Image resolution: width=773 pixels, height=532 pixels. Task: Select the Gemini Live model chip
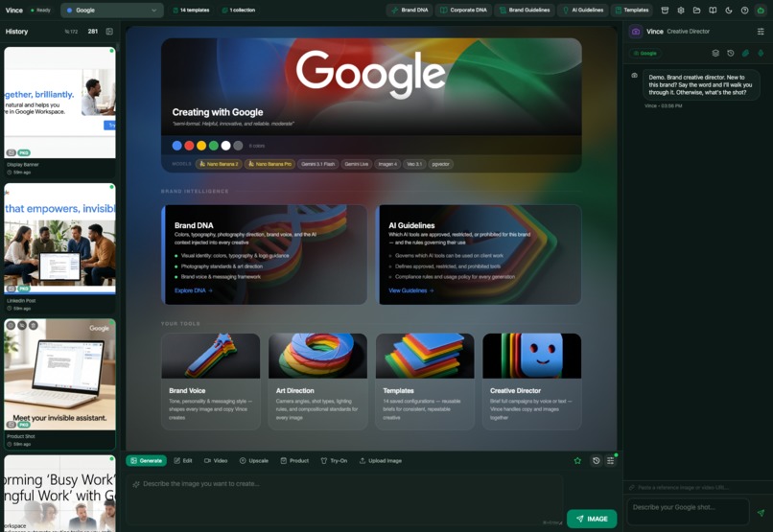(357, 164)
